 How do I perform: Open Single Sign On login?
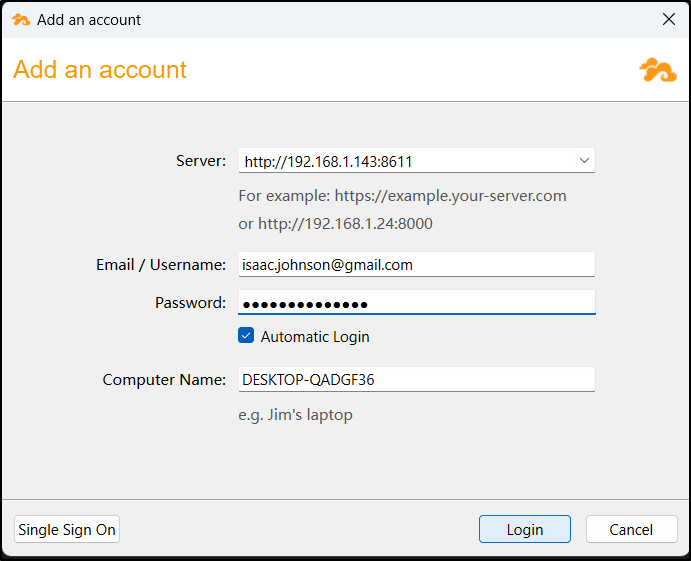tap(67, 530)
